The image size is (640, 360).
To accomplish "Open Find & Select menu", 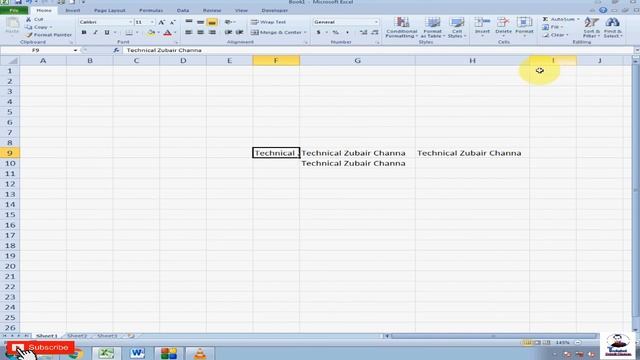I will (612, 28).
